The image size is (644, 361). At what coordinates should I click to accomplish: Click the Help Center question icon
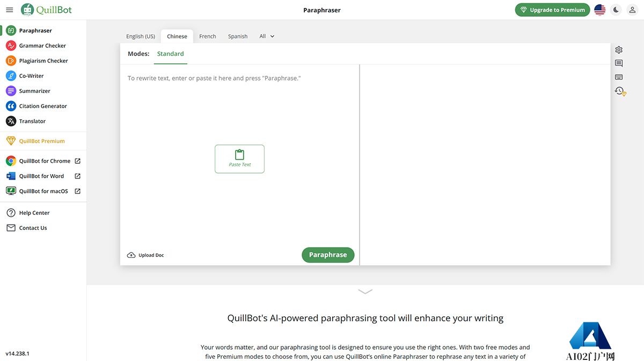[11, 213]
